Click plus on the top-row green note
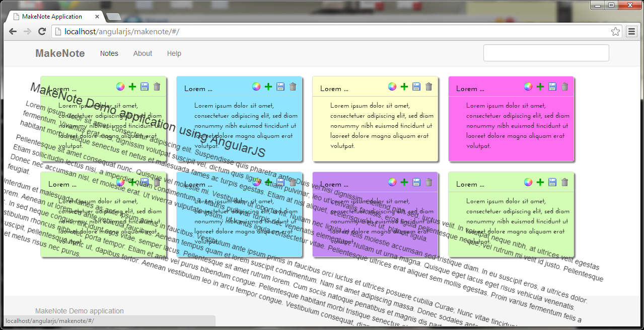The height and width of the screenshot is (330, 644). pos(132,87)
